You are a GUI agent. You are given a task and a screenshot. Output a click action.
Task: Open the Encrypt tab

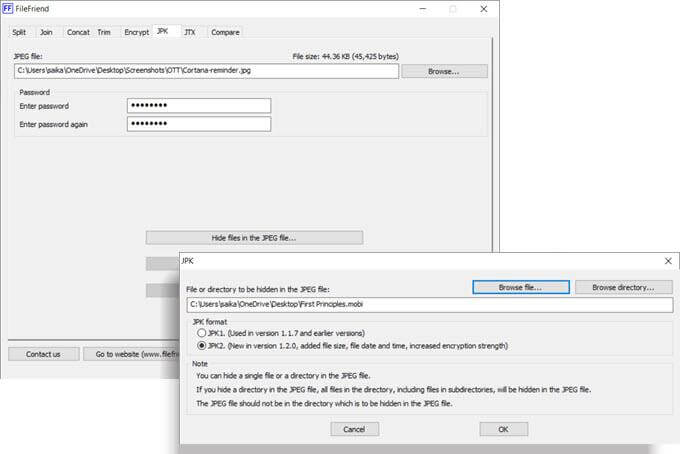pos(137,32)
